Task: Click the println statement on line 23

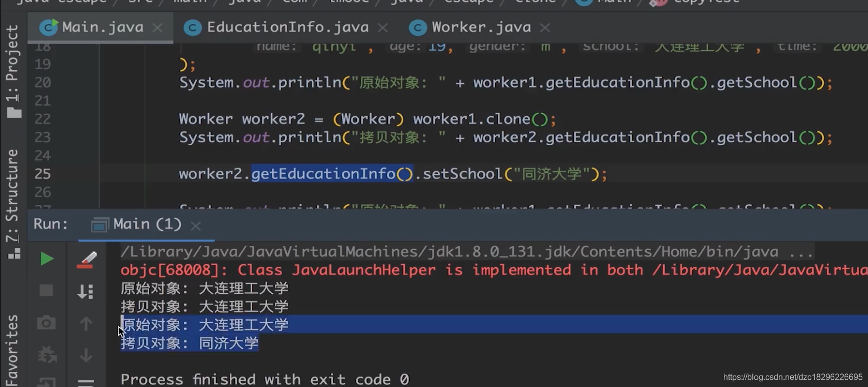Action: (x=506, y=137)
